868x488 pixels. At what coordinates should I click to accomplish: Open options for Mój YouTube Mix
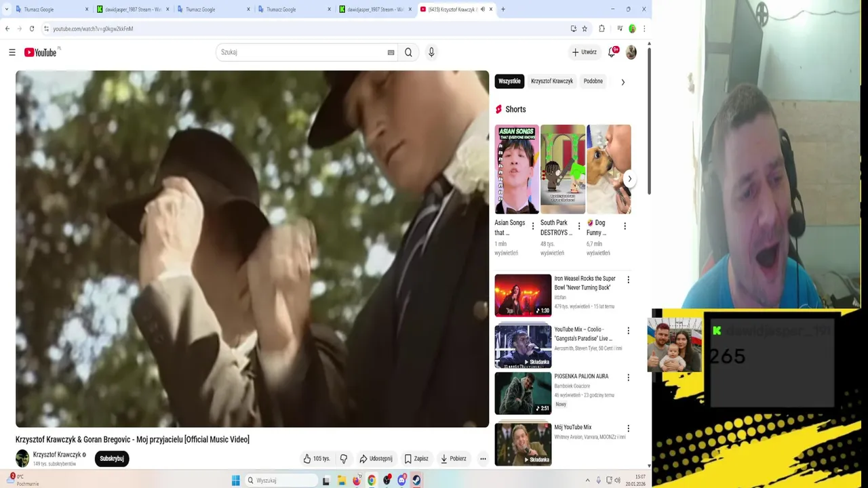pos(628,428)
